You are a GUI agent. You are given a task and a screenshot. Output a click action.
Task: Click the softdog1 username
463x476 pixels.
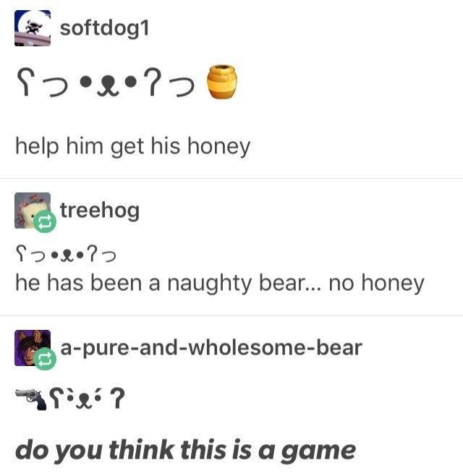point(104,28)
